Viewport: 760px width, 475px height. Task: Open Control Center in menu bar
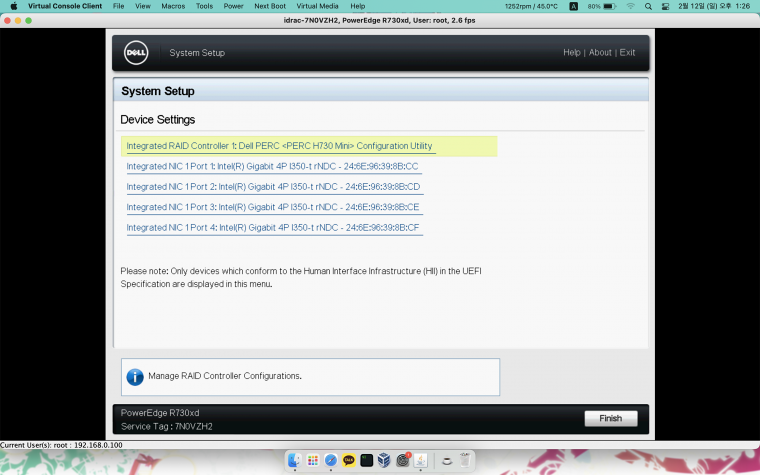pyautogui.click(x=665, y=6)
